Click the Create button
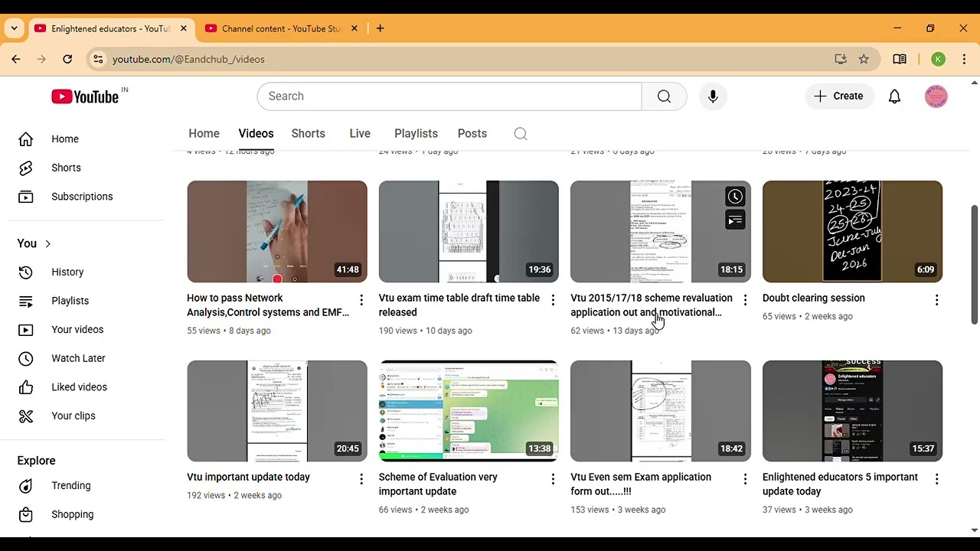 (x=839, y=96)
